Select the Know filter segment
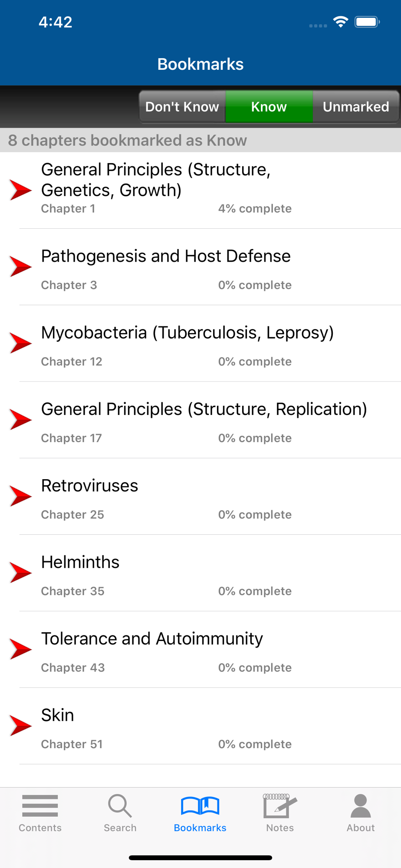This screenshot has height=868, width=401. pyautogui.click(x=269, y=107)
